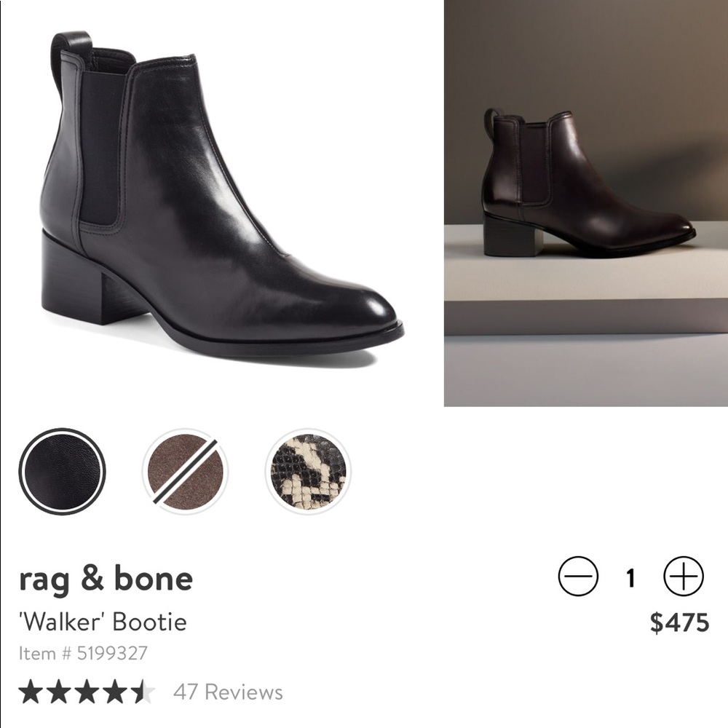Decrease quantity with the minus icon

pyautogui.click(x=577, y=574)
